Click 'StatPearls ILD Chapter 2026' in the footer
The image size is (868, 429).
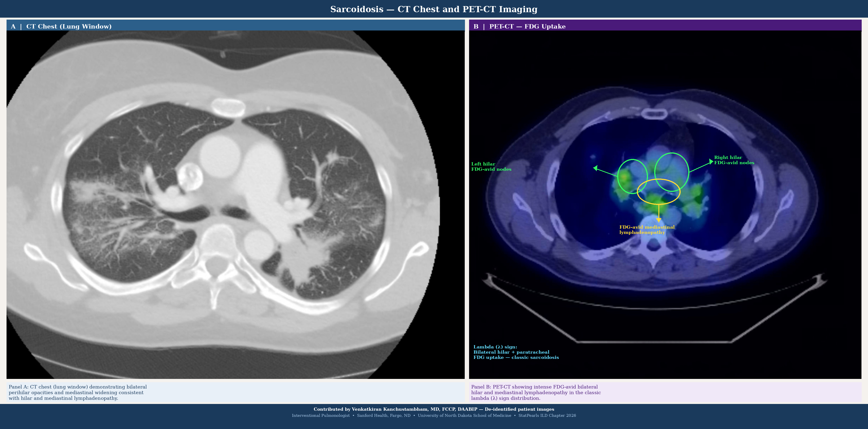pyautogui.click(x=547, y=415)
